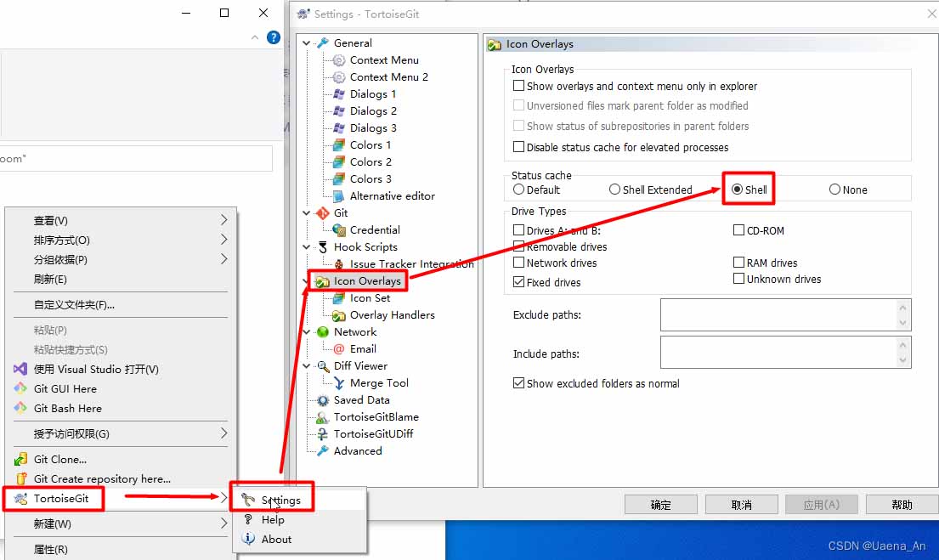The width and height of the screenshot is (939, 560).
Task: Click the Diff Viewer magnifier icon
Action: 323,366
